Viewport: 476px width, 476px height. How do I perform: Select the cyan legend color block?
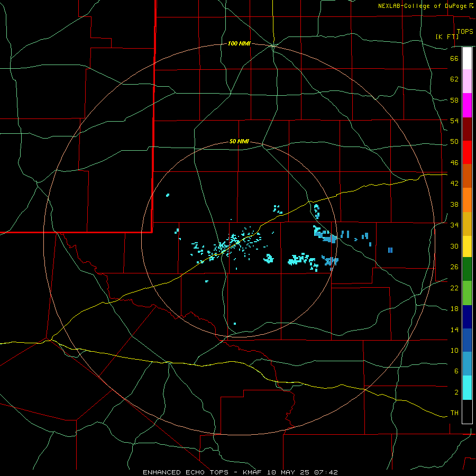(467, 388)
